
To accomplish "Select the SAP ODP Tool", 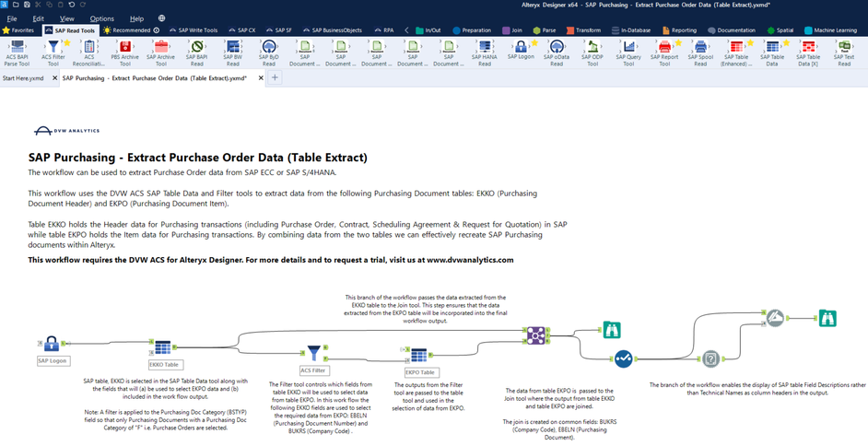I will pyautogui.click(x=592, y=53).
